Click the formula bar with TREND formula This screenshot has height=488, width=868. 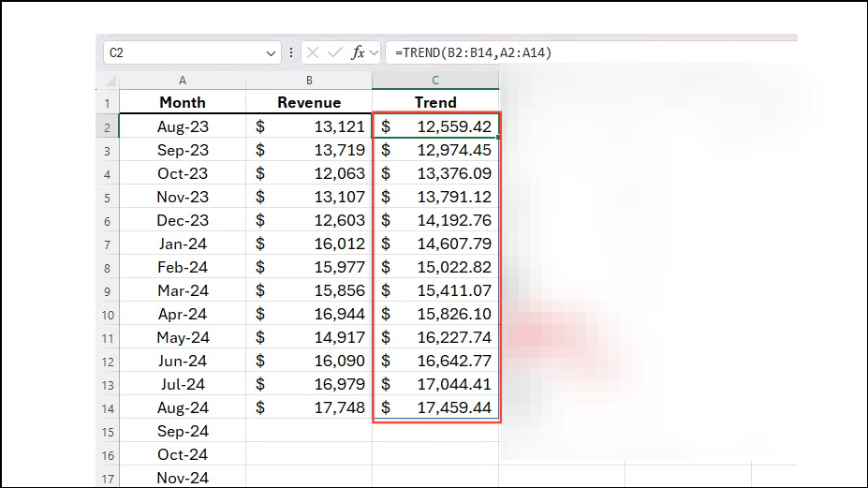591,52
